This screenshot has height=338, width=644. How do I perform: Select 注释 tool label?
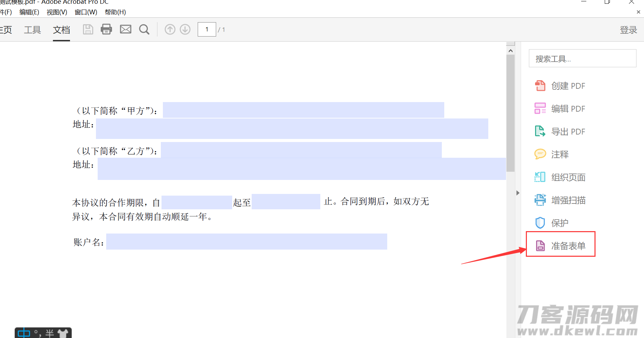tap(560, 155)
